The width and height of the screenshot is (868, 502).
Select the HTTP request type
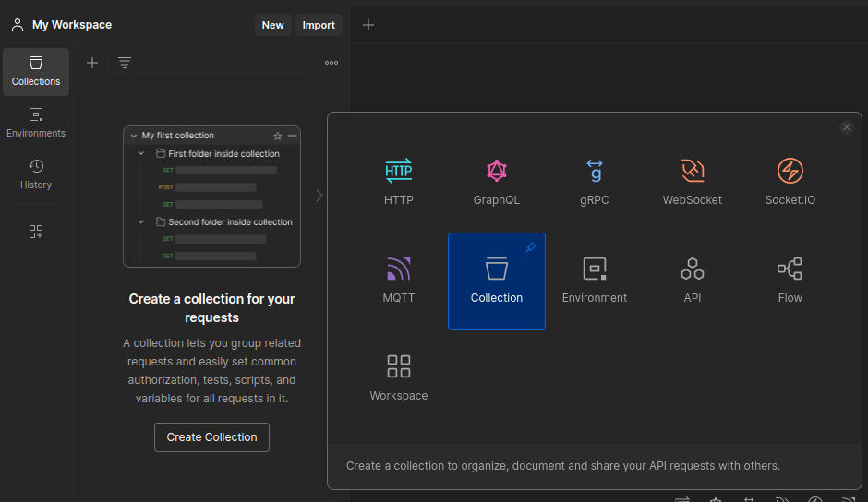[399, 182]
